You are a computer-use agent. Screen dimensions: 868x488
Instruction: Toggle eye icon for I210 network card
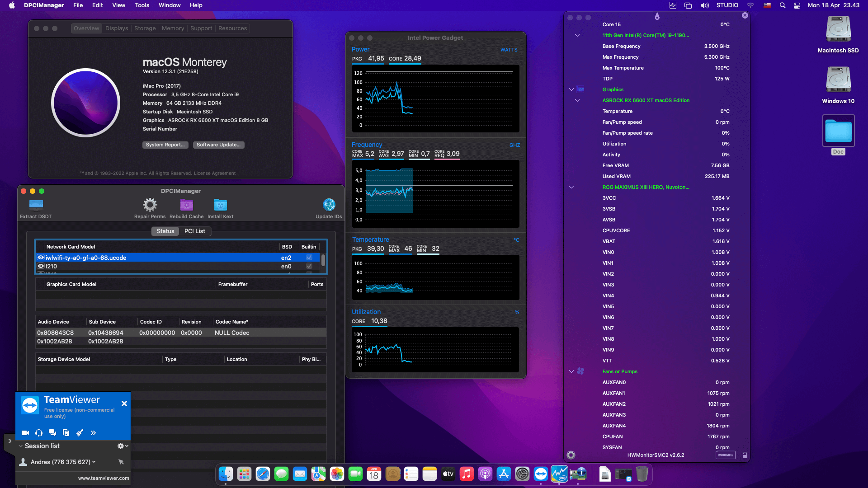(x=41, y=266)
